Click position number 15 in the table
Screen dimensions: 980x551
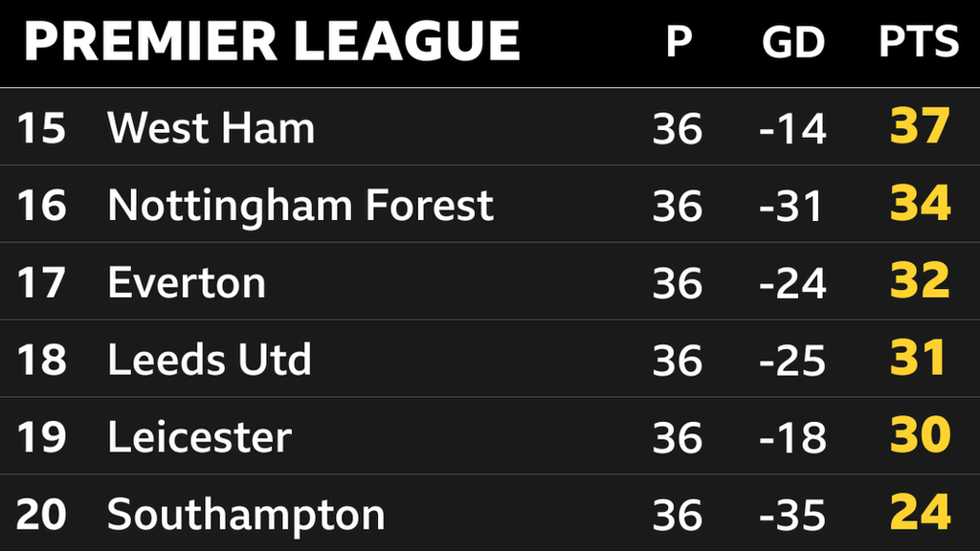(41, 129)
